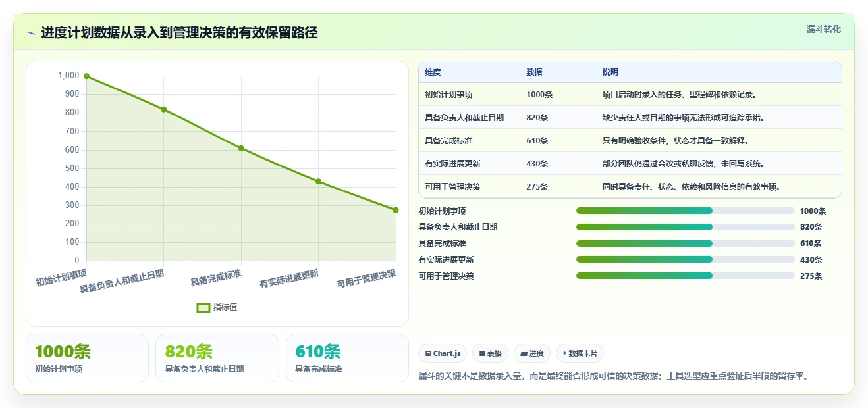Image resolution: width=868 pixels, height=408 pixels.
Task: Click the 漏斗转化 label in header
Action: pyautogui.click(x=824, y=29)
